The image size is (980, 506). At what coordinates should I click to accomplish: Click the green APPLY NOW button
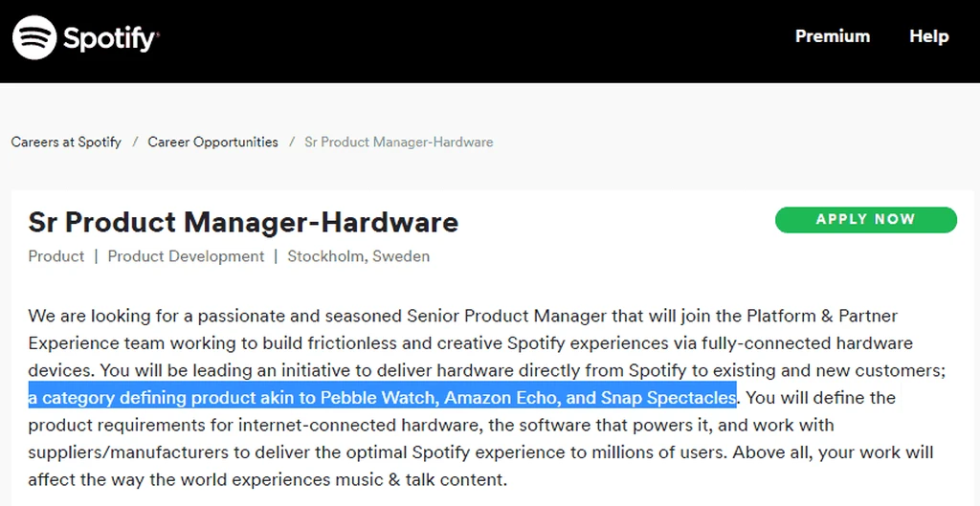(x=865, y=219)
